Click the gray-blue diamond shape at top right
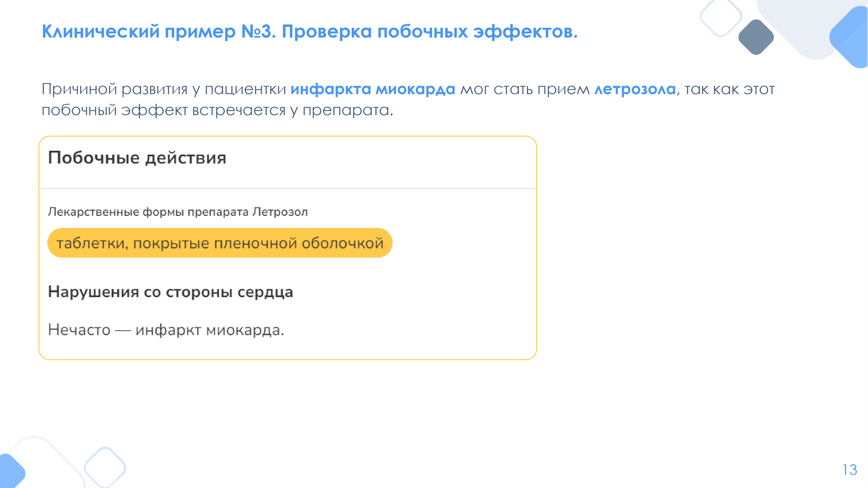868x488 pixels. point(756,37)
